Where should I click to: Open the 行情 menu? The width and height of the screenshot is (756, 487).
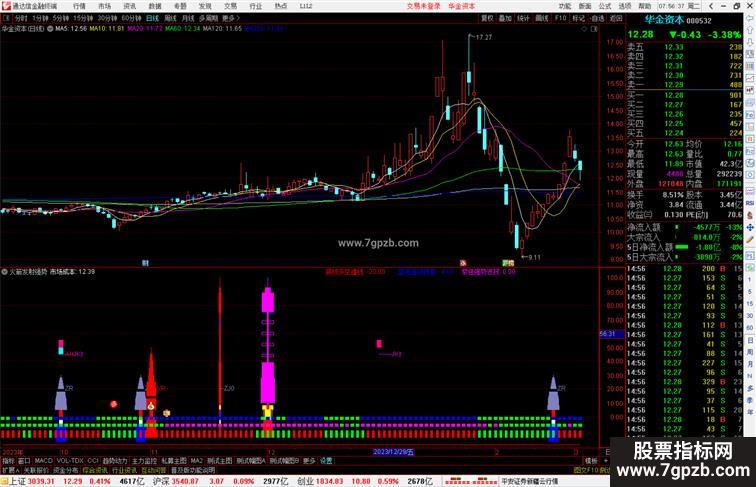coord(79,6)
